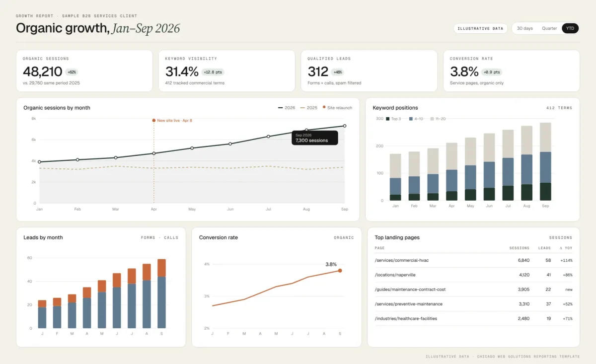Click the Sep 2026 7,300 sessions tooltip
Screen dimensions: 596x364
point(315,138)
